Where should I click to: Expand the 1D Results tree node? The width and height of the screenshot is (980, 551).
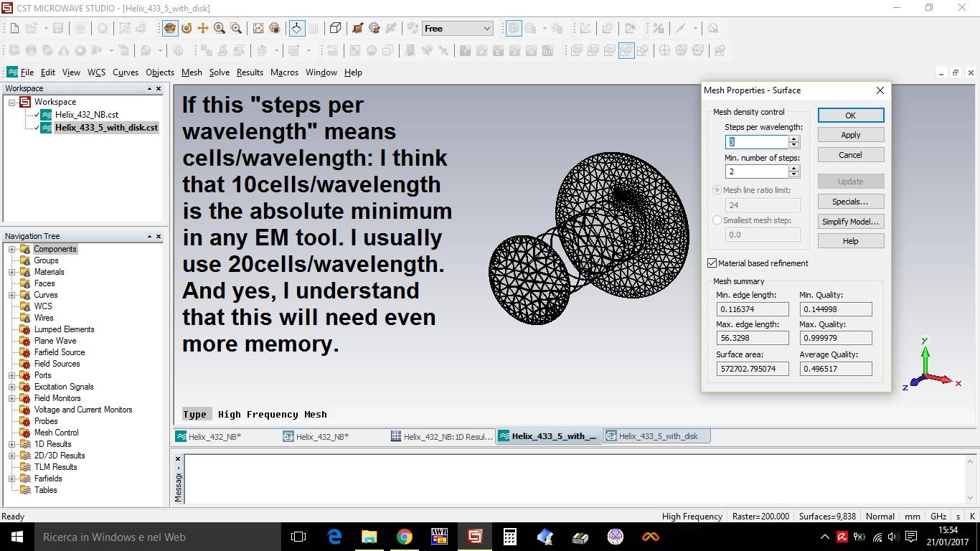pos(12,444)
